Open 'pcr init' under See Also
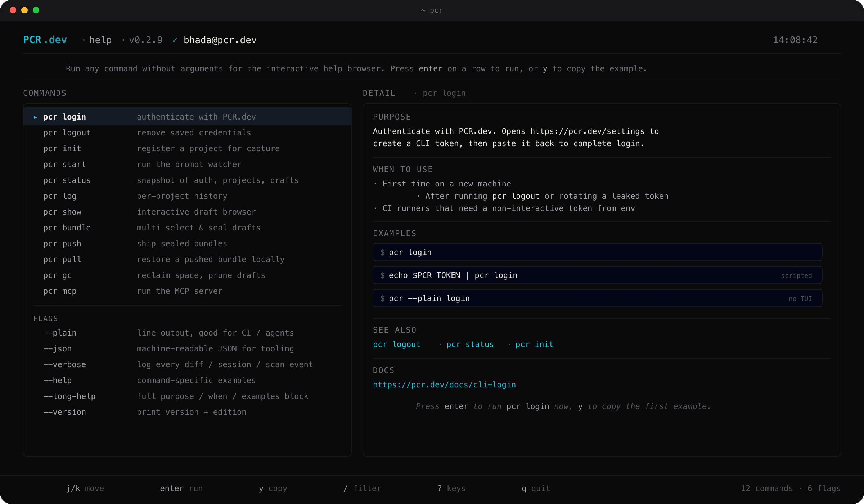The height and width of the screenshot is (504, 864). 534,344
